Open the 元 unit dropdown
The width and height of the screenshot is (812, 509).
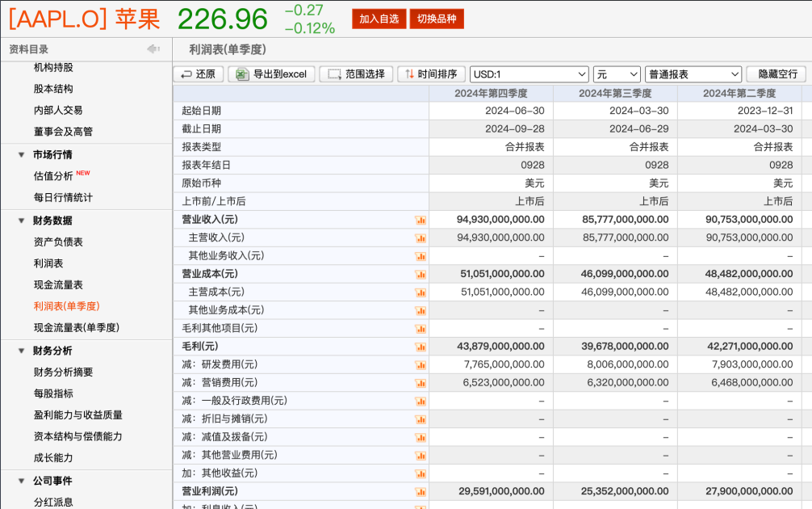[617, 74]
